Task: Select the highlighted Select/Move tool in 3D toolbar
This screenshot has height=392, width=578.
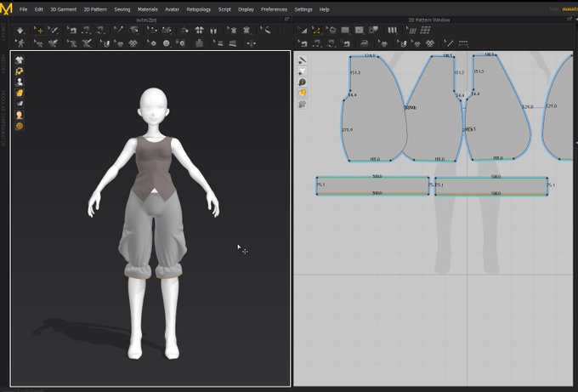Action: pos(39,30)
